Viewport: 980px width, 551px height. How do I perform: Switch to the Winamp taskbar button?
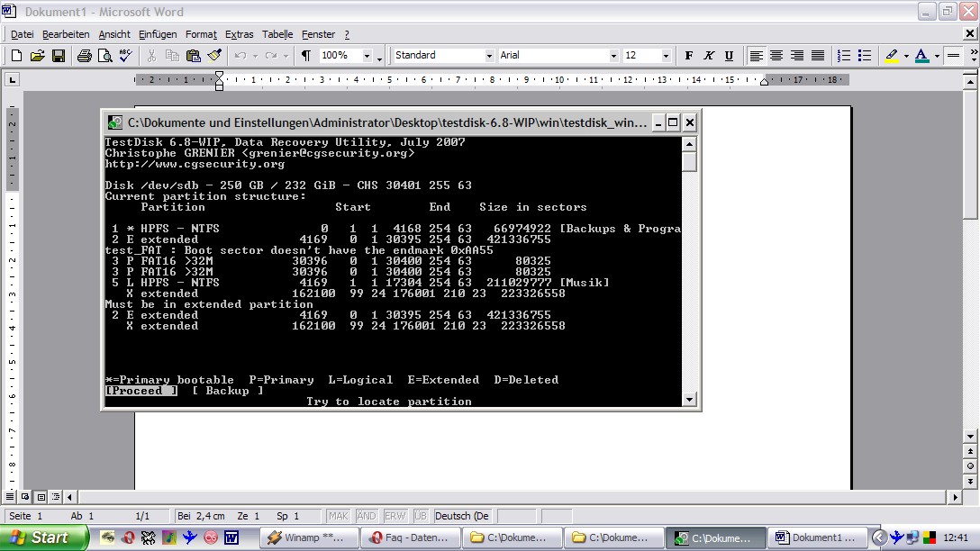point(310,537)
